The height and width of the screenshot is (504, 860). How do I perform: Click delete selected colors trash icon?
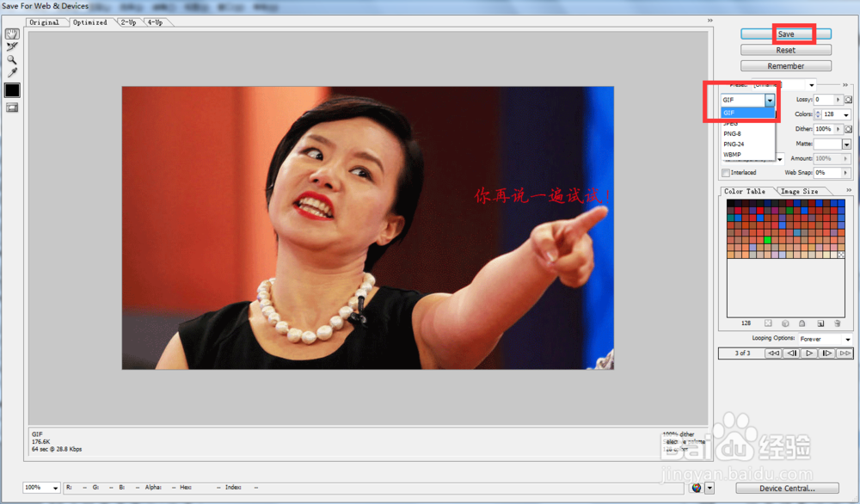point(837,323)
